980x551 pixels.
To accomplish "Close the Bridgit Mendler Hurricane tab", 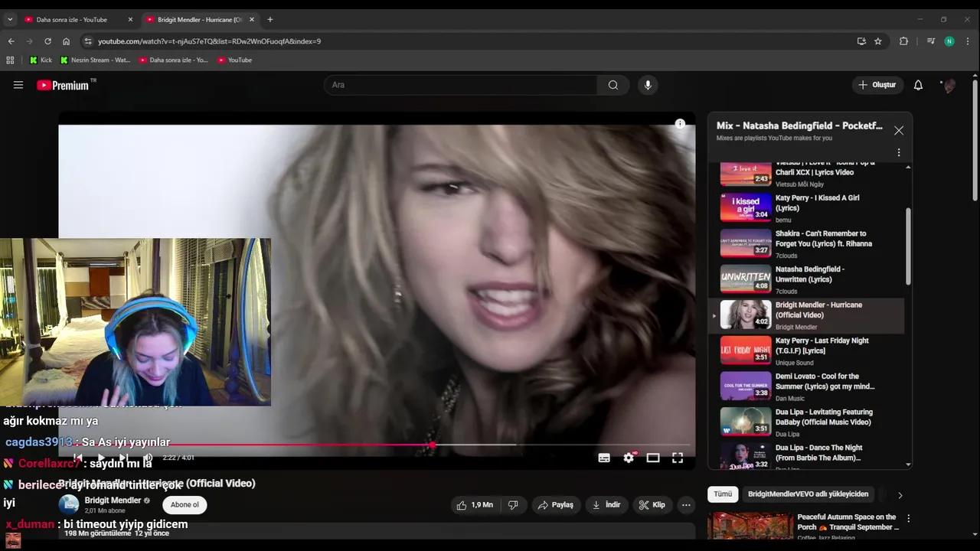I will coord(252,19).
